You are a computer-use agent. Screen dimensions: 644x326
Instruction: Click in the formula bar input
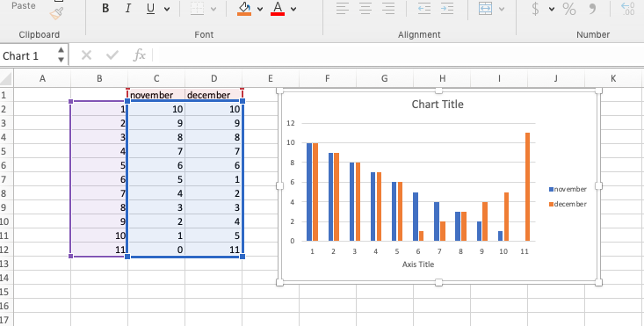(x=398, y=55)
